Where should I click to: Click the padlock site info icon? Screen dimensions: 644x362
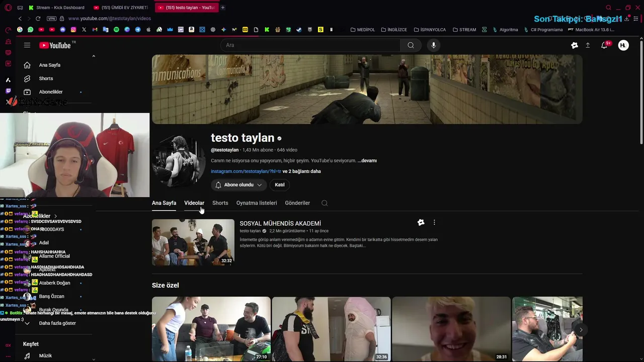pyautogui.click(x=62, y=18)
